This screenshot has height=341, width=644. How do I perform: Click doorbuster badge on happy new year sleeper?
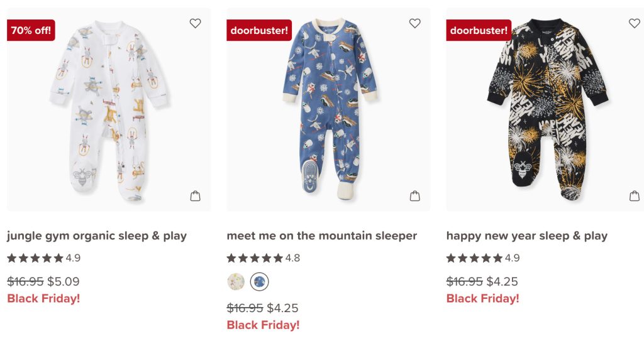[479, 30]
